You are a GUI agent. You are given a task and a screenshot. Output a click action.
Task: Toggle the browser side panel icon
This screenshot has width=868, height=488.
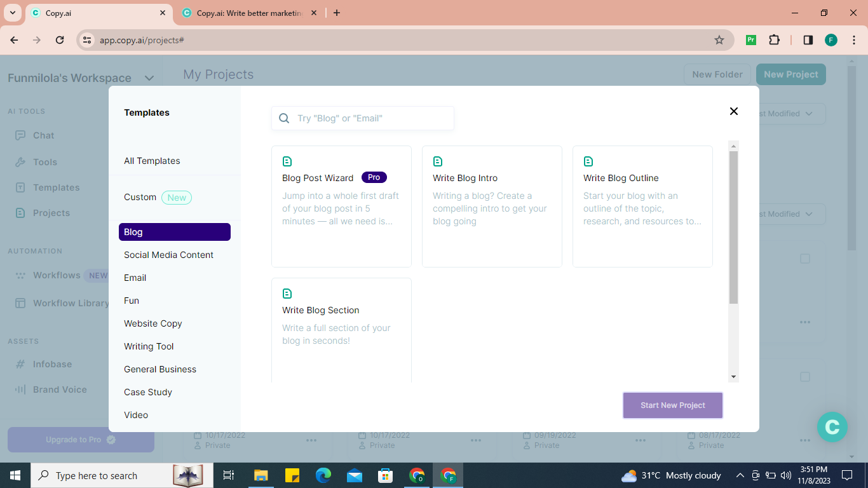tap(808, 40)
